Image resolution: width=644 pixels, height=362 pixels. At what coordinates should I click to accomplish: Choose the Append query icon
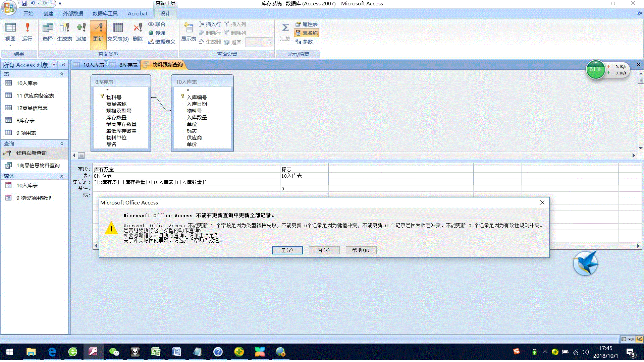pyautogui.click(x=81, y=32)
